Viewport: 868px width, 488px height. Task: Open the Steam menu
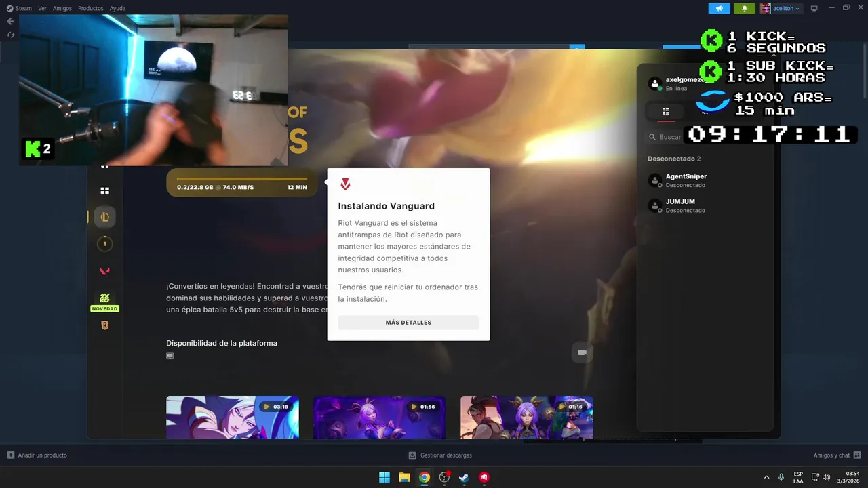19,9
